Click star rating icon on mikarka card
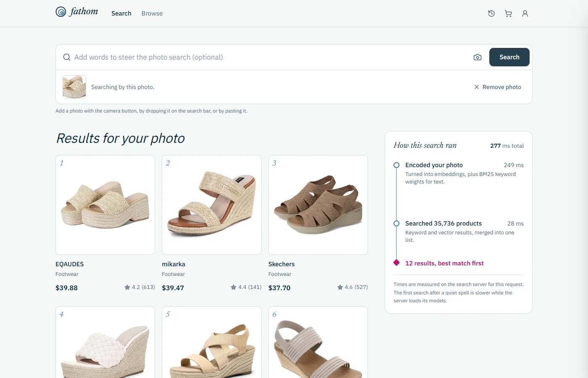This screenshot has width=588, height=378. [x=234, y=287]
